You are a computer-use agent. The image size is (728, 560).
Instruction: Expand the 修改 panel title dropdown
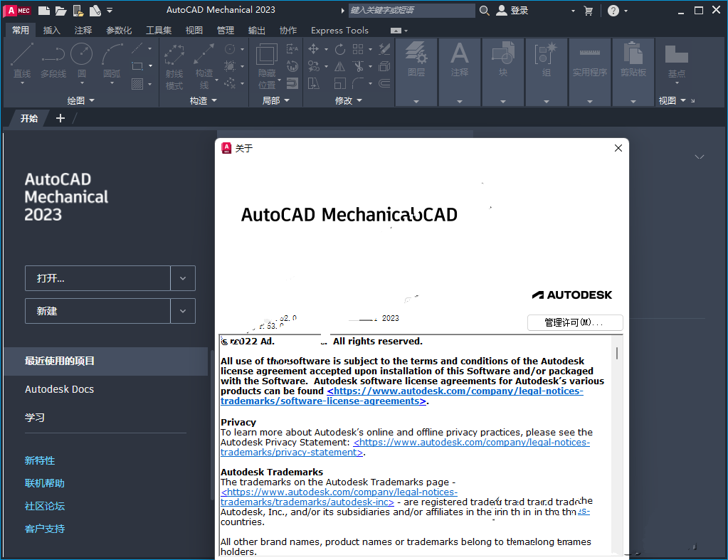[349, 100]
